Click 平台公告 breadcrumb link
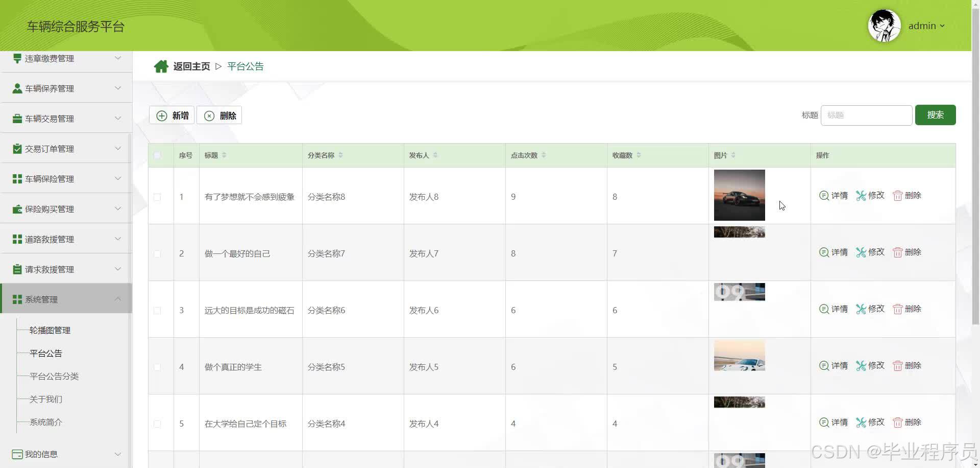The width and height of the screenshot is (980, 468). (246, 66)
